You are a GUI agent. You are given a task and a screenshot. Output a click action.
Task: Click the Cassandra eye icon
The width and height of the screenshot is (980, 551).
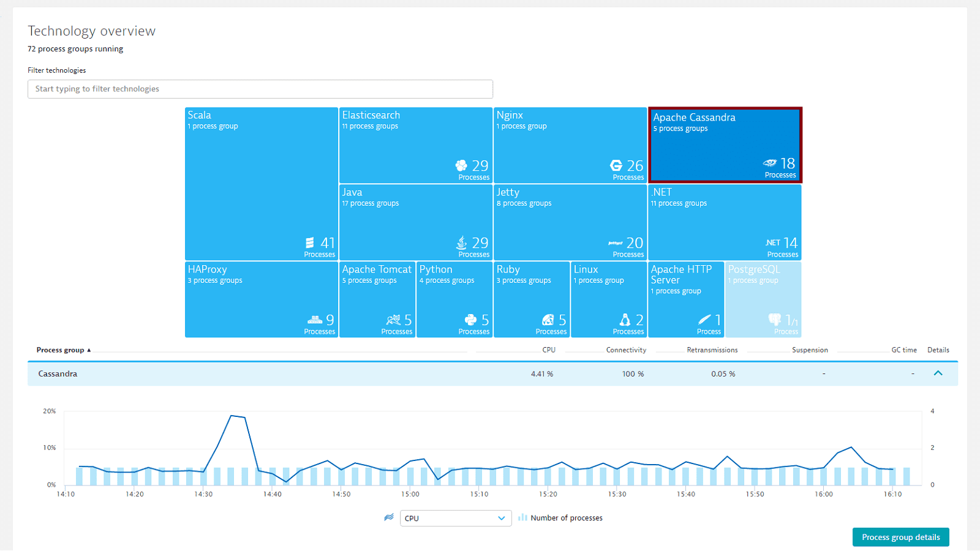pos(769,163)
